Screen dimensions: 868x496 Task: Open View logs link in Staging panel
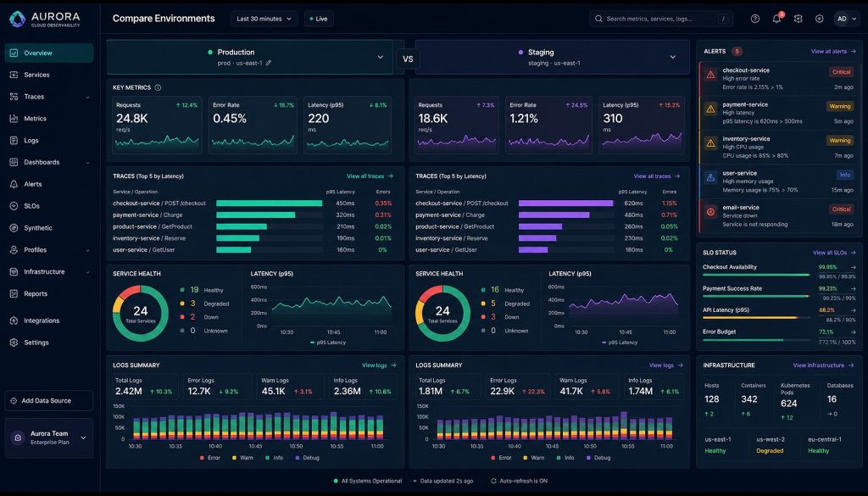[x=666, y=365]
